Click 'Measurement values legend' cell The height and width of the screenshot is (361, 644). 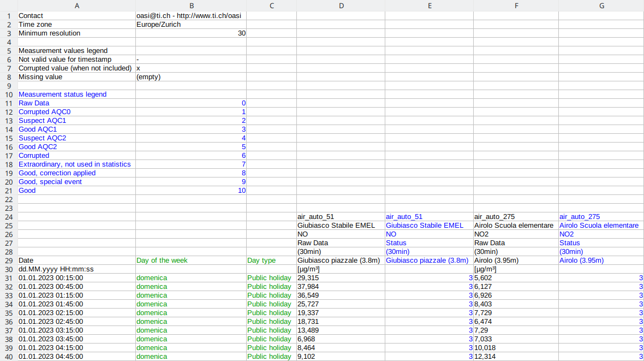pos(76,51)
